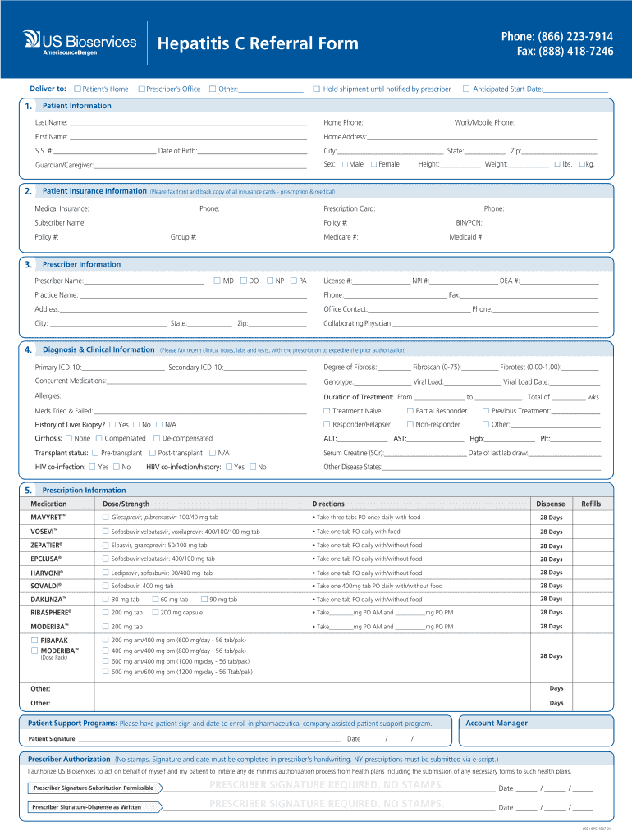The width and height of the screenshot is (632, 840).
Task: Click the Substitution Permissible signature line
Action: (329, 787)
